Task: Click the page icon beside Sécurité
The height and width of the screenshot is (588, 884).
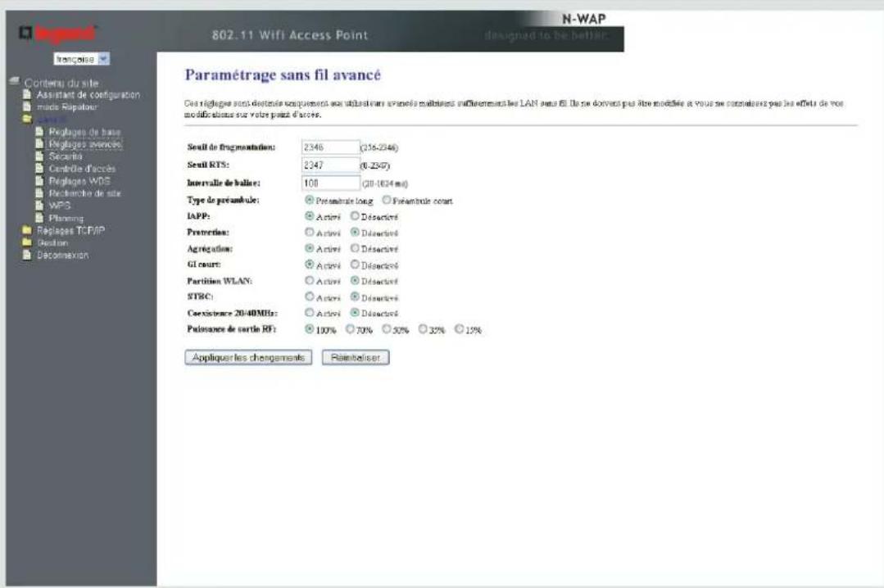Action: click(x=39, y=156)
